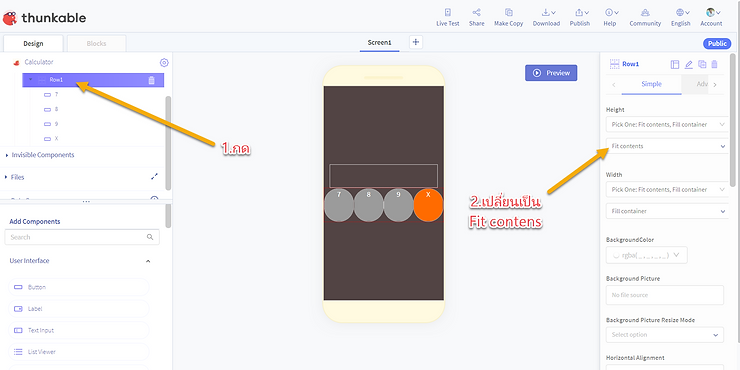Viewport: 740px width, 370px height.
Task: Change language from English menu
Action: pyautogui.click(x=681, y=17)
